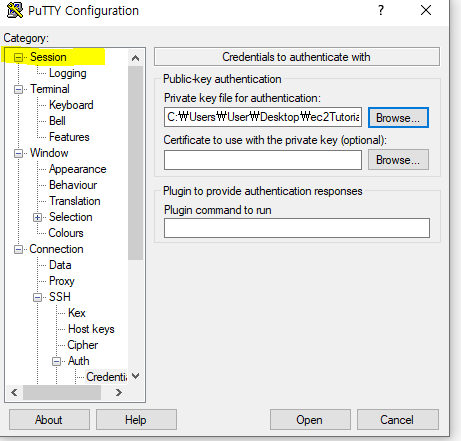Screen dimensions: 461x441
Task: Select the Connection category
Action: pos(56,249)
